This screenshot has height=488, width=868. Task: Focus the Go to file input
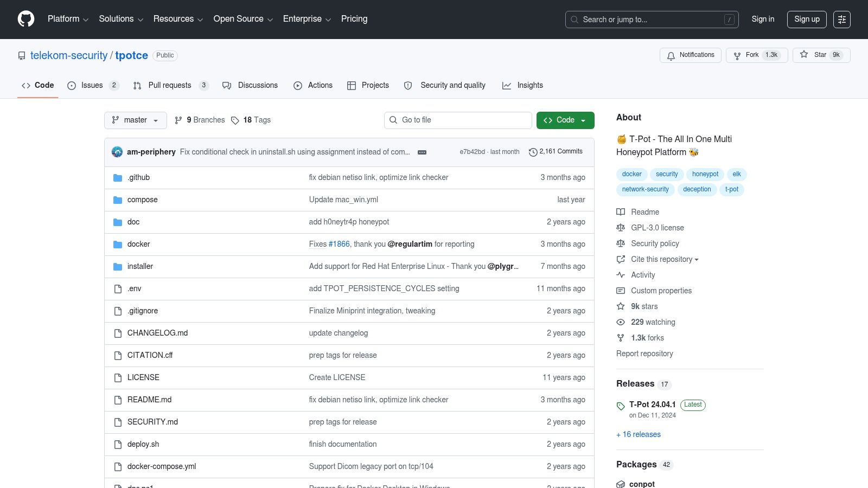click(458, 120)
